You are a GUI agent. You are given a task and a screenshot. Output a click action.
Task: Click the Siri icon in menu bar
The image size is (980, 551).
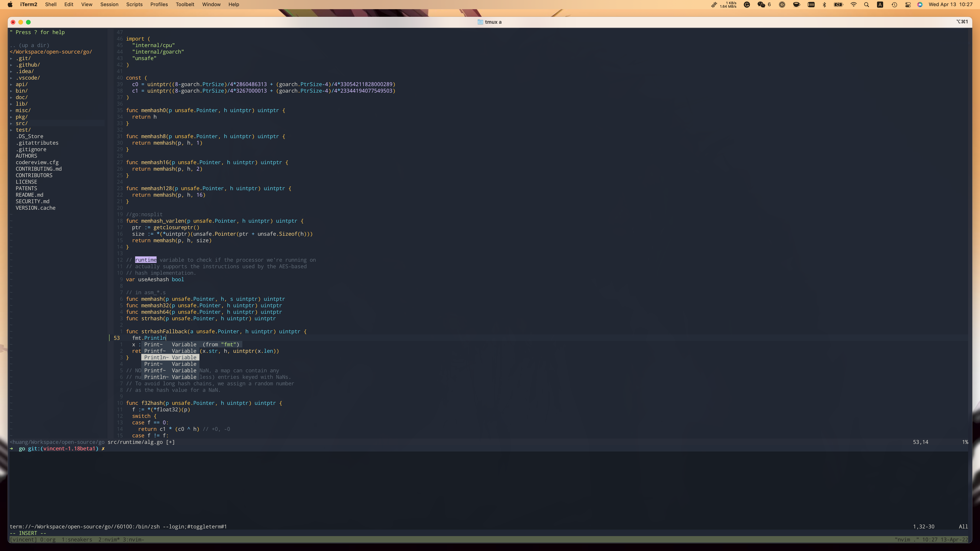(920, 5)
